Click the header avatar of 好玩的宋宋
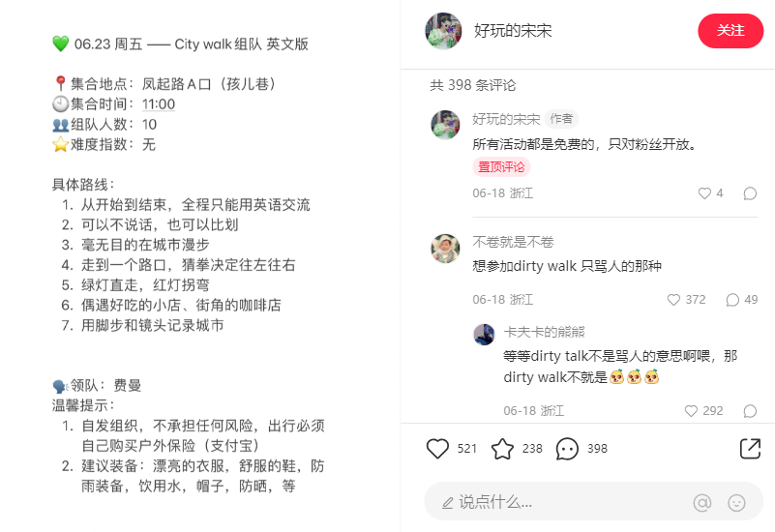This screenshot has height=532, width=775. [x=443, y=31]
